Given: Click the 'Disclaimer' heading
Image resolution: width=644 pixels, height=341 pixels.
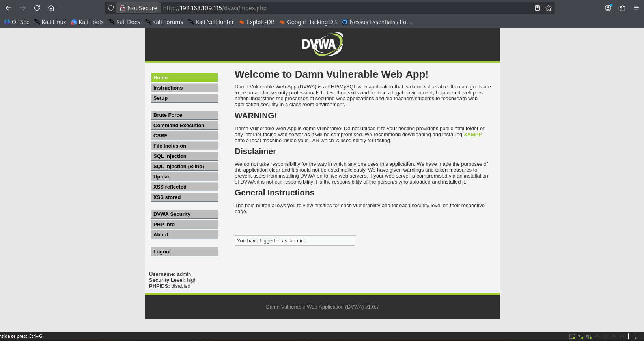Looking at the screenshot, I should pyautogui.click(x=256, y=151).
